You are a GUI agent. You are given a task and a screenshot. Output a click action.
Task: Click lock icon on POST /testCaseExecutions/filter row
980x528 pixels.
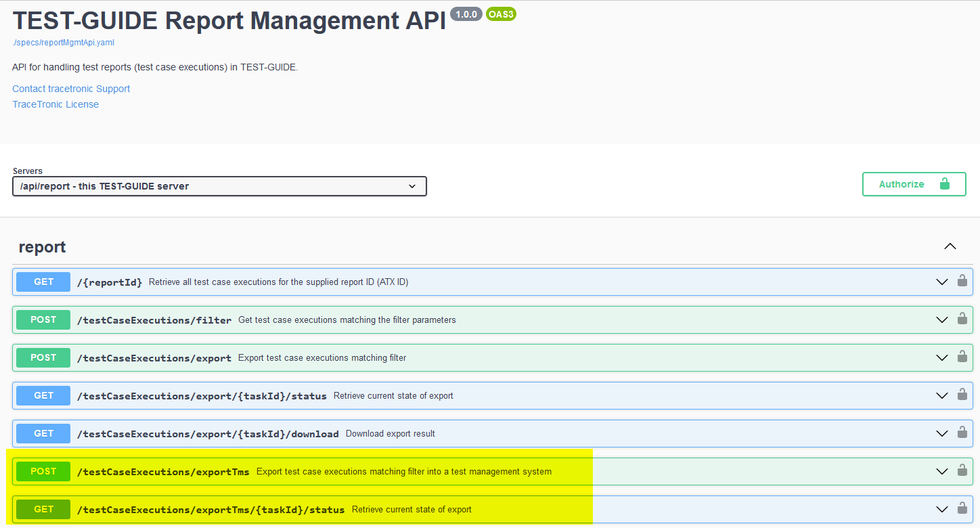(962, 319)
